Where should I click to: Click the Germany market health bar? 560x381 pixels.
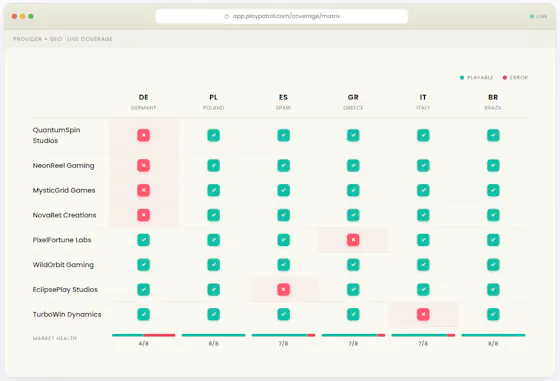144,335
